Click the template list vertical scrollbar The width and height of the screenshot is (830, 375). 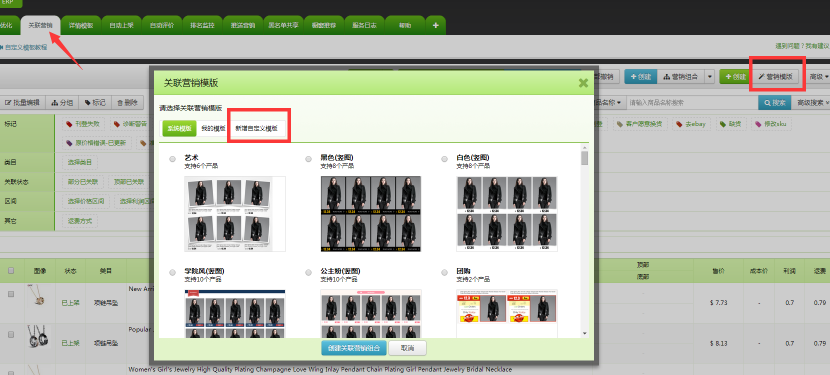click(x=584, y=244)
